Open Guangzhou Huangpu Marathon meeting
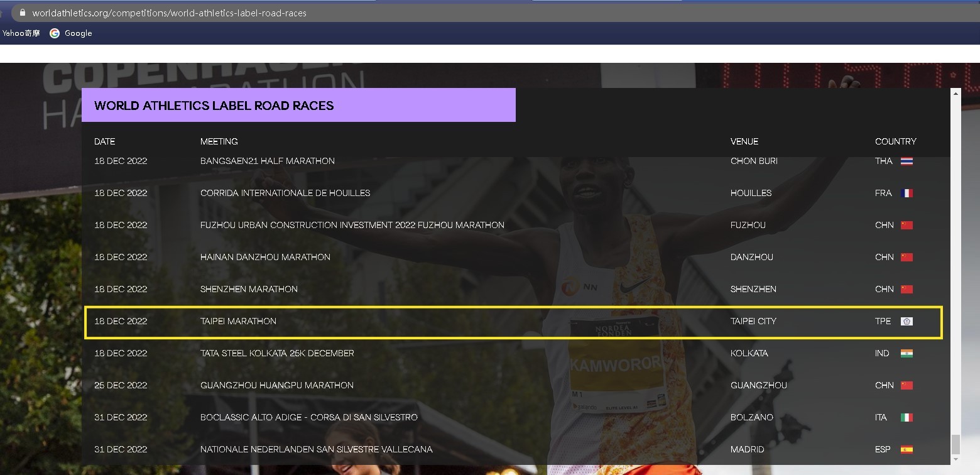Screen dimensions: 980x475 click(x=277, y=385)
